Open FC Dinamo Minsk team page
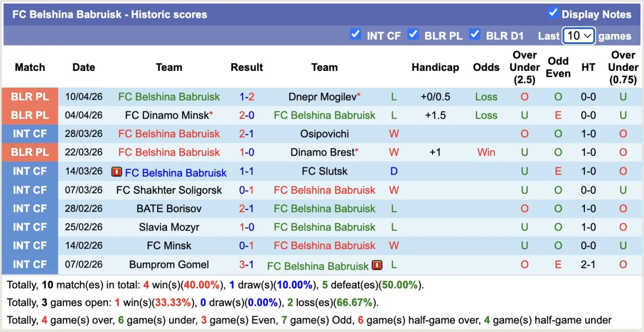 (166, 116)
